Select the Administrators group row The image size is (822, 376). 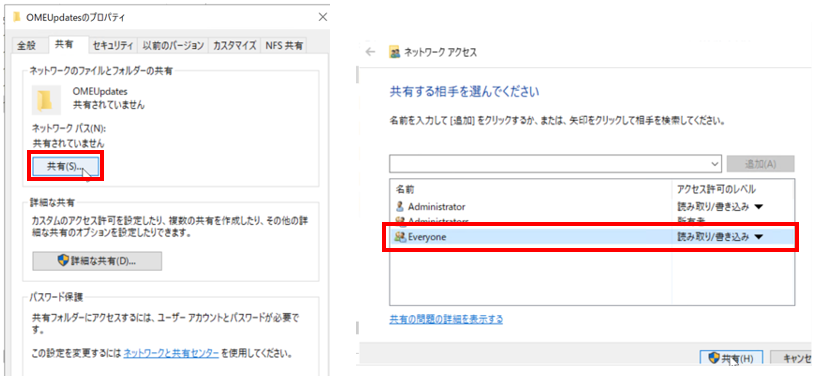(592, 221)
